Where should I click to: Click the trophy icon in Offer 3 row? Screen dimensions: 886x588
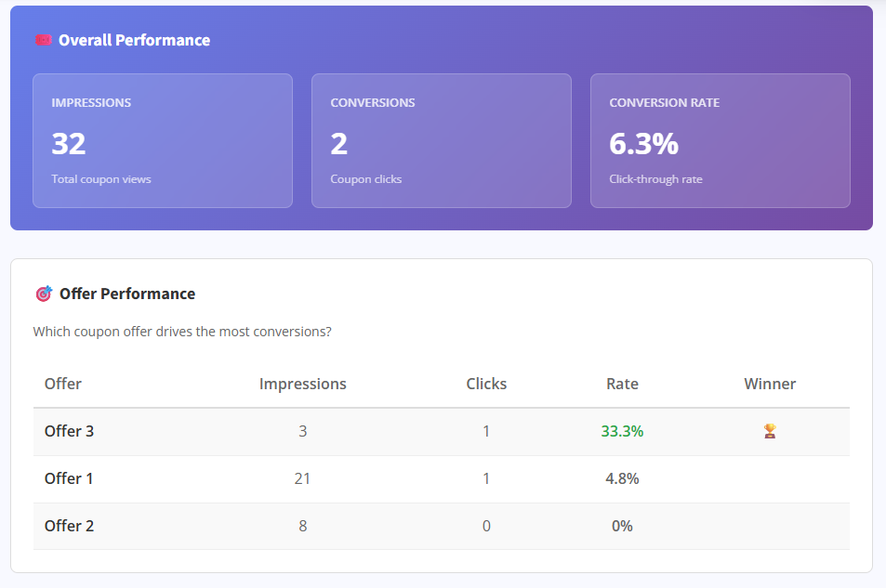[x=770, y=431]
